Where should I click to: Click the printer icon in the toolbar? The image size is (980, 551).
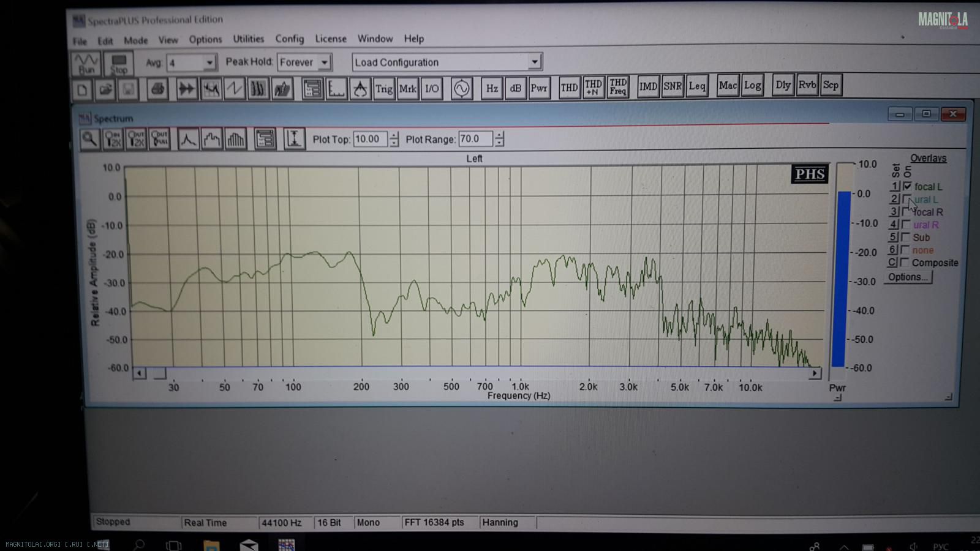(x=157, y=89)
